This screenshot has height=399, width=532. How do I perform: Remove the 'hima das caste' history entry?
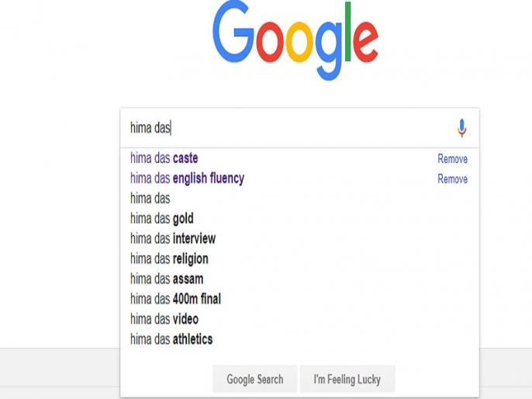coord(452,158)
